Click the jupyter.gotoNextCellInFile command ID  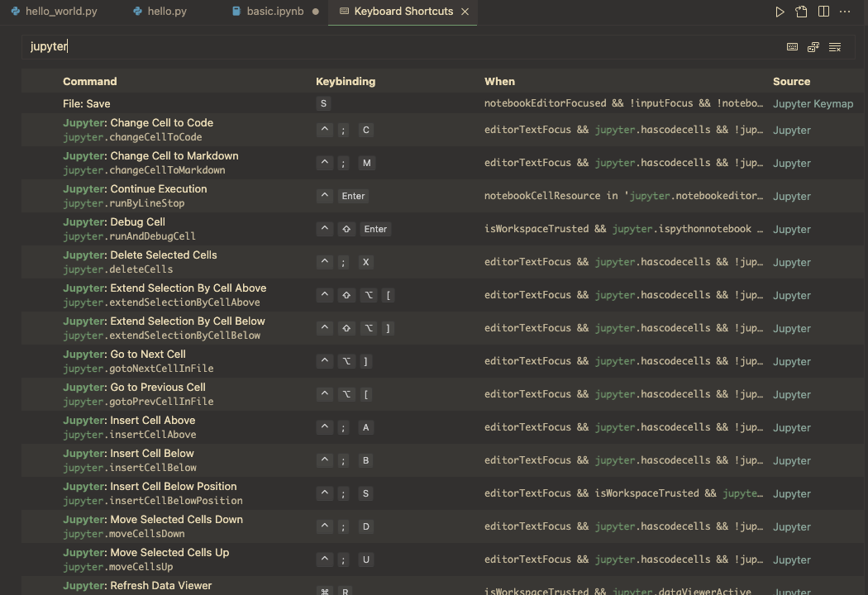[x=138, y=369]
